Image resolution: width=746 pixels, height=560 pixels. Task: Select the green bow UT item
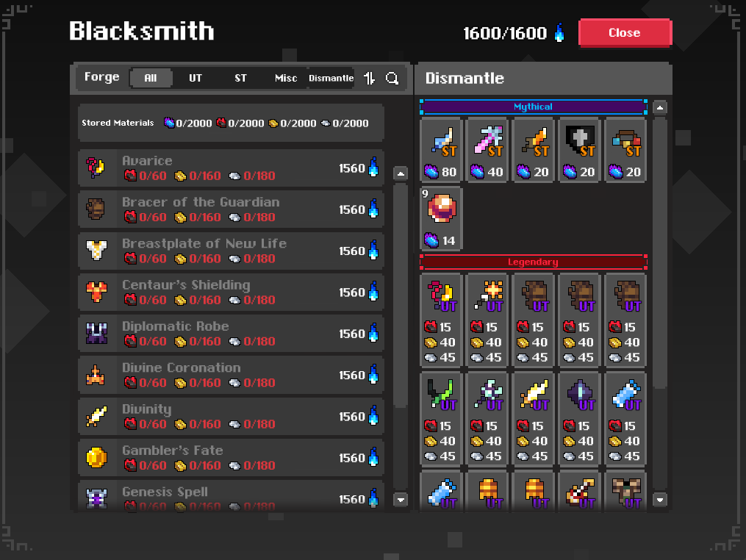pyautogui.click(x=441, y=419)
